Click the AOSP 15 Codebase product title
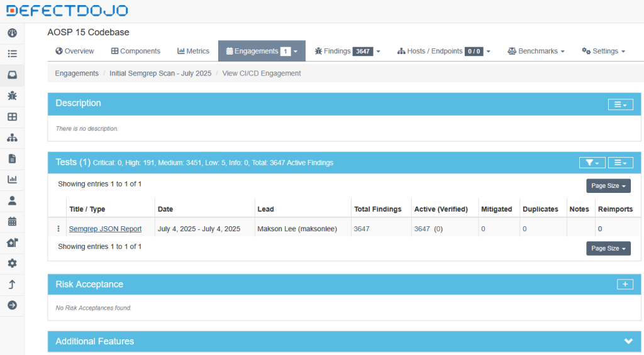 [x=88, y=32]
